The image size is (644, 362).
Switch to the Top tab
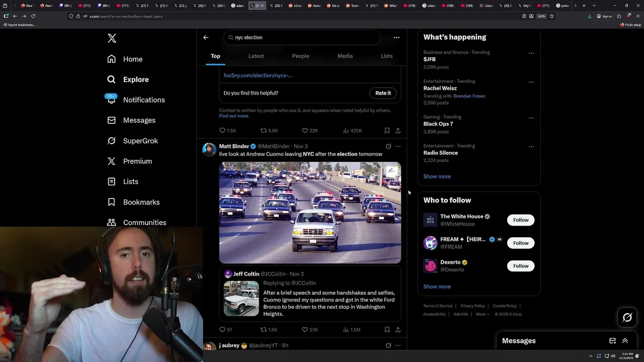coord(215,56)
